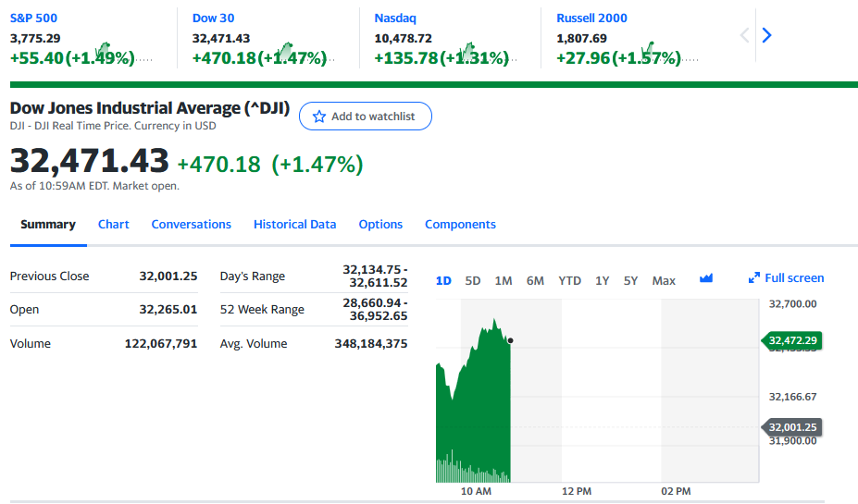This screenshot has width=858, height=504.
Task: Click the previous arrow in the market ticker carousel
Action: click(x=744, y=35)
